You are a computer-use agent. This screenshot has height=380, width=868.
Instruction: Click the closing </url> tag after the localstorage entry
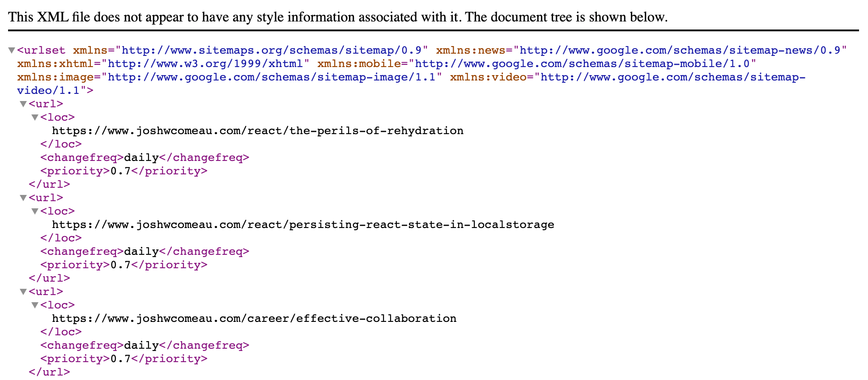pyautogui.click(x=49, y=278)
